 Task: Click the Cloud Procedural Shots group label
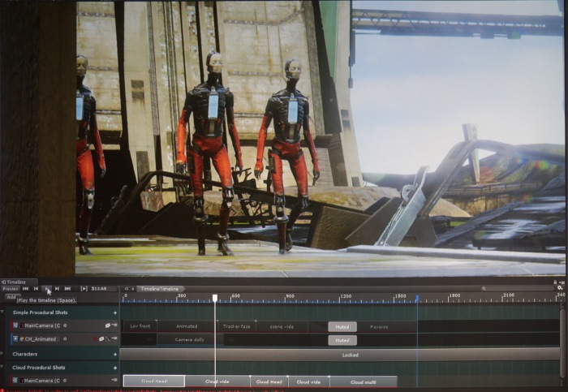[x=39, y=368]
